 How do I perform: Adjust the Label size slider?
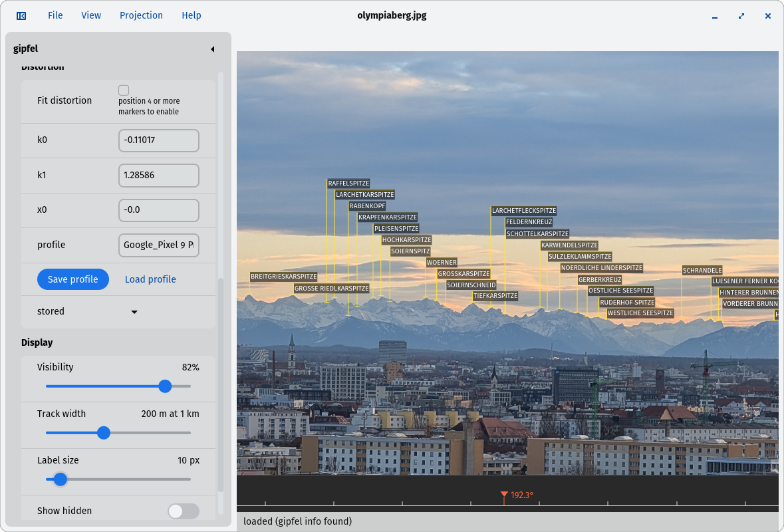click(118, 479)
